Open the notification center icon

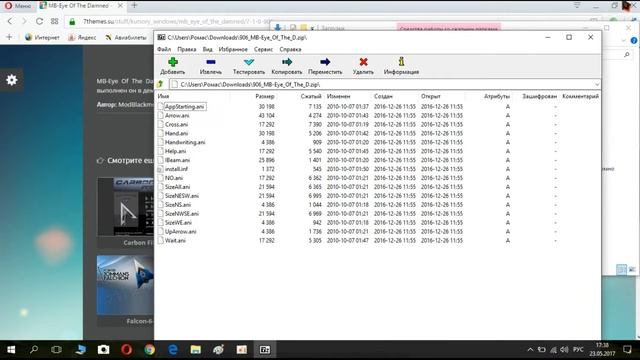click(627, 350)
